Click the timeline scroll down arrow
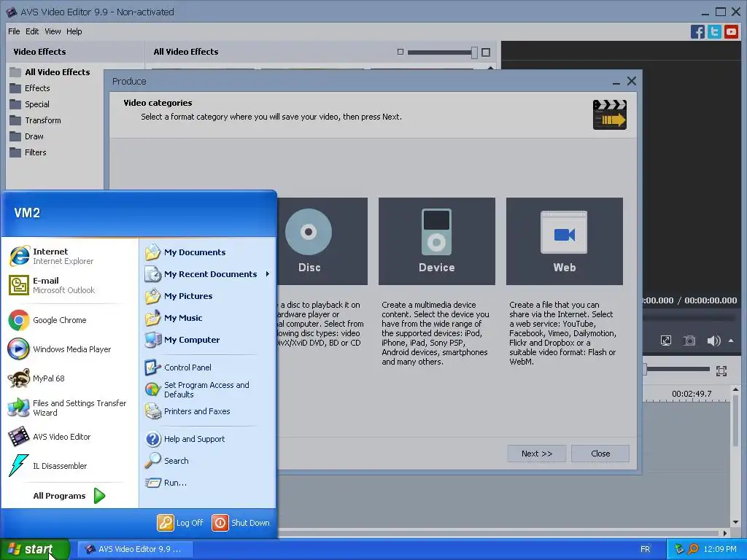The image size is (747, 560). point(735,522)
